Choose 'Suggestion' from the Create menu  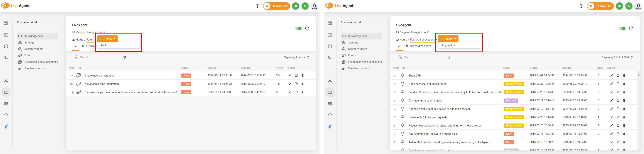click(x=448, y=45)
